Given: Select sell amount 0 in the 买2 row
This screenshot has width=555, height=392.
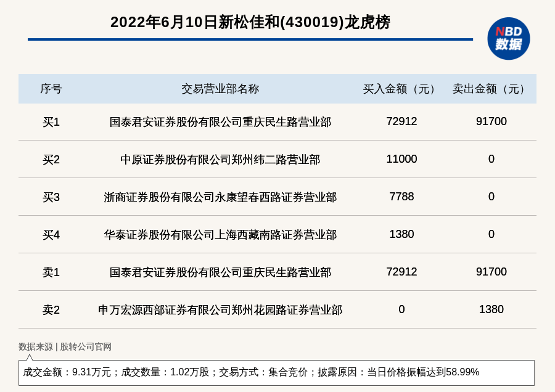Looking at the screenshot, I should [x=491, y=159].
